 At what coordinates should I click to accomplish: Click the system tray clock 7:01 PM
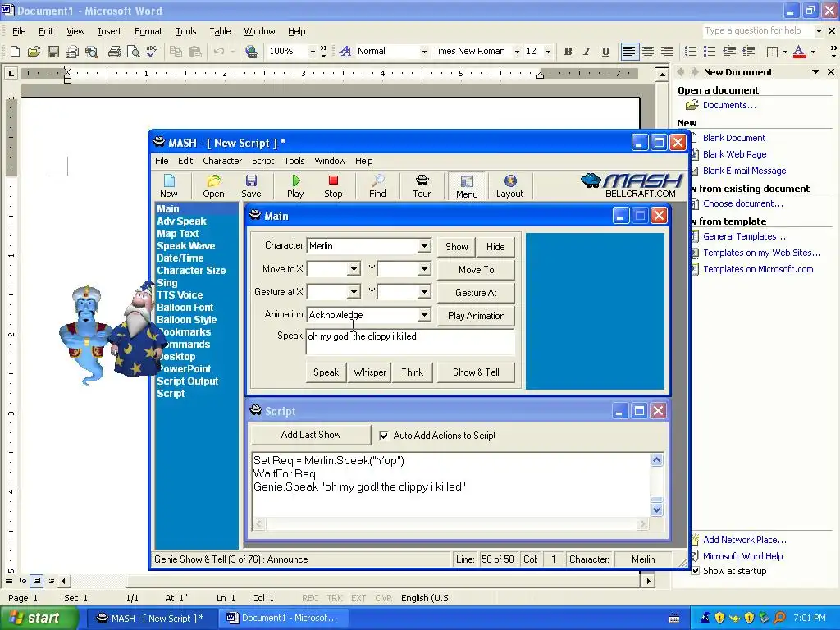point(810,618)
